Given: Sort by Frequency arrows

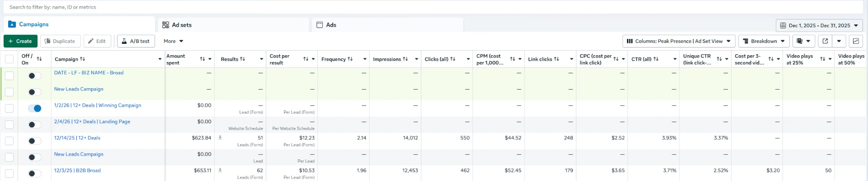Looking at the screenshot, I should coord(350,59).
